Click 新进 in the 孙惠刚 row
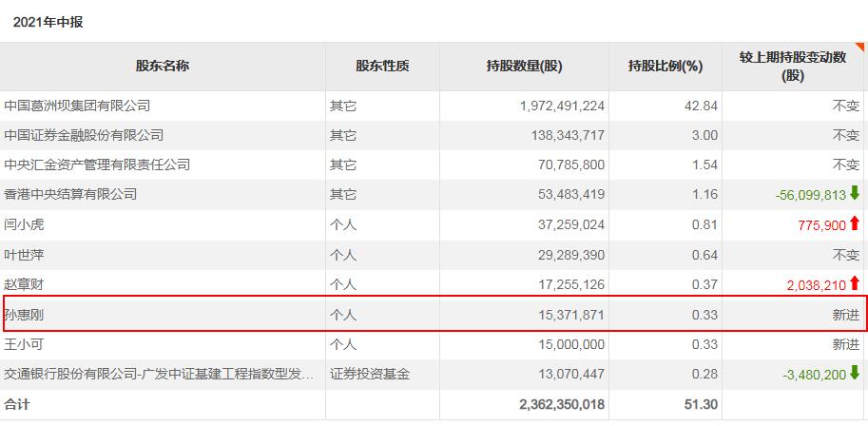Viewport: 868px width, 426px height. tap(846, 315)
